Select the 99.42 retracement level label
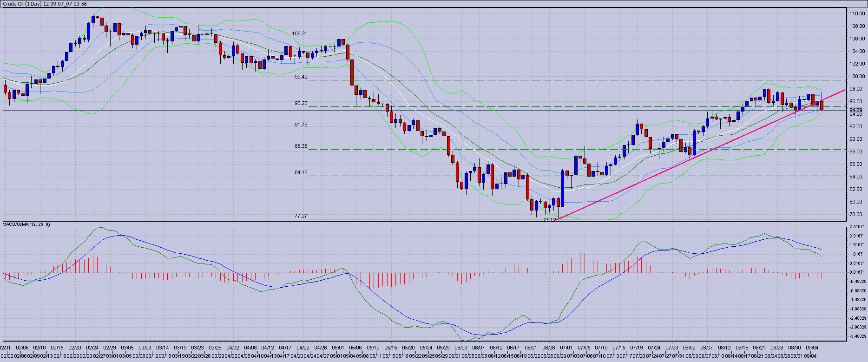 [301, 77]
